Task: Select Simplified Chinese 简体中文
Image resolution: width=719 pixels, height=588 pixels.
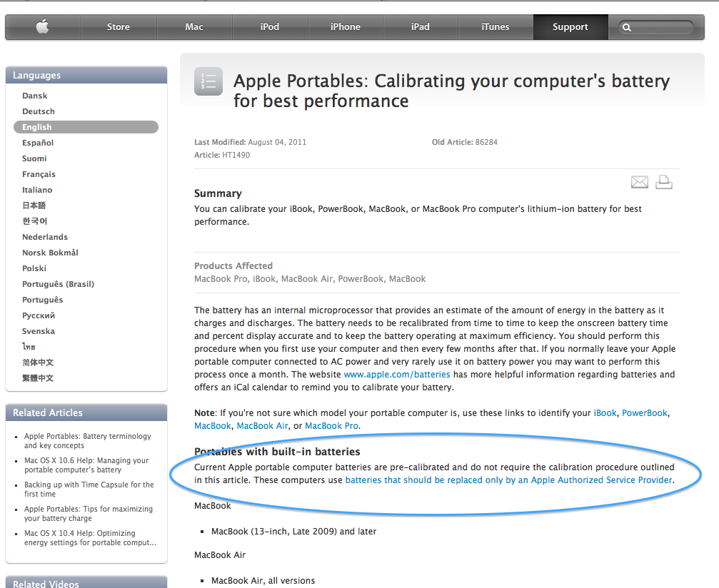Action: point(38,363)
